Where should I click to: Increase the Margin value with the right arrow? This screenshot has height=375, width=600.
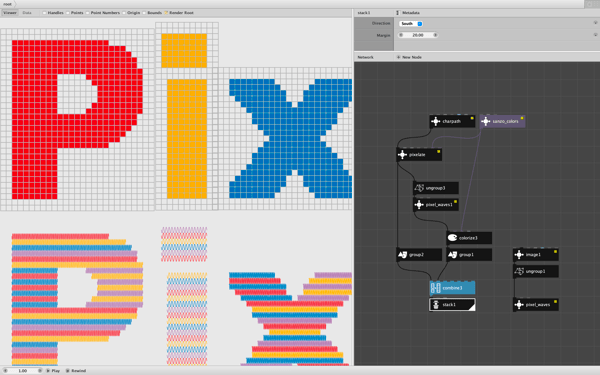coord(435,35)
